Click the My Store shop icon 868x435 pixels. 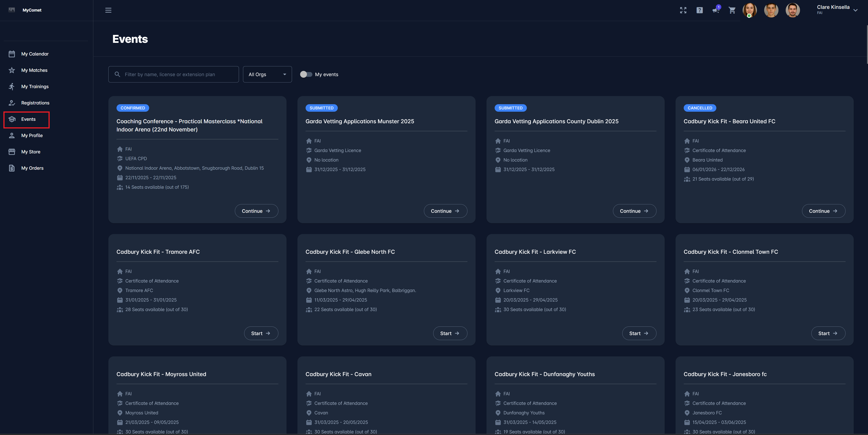[12, 152]
